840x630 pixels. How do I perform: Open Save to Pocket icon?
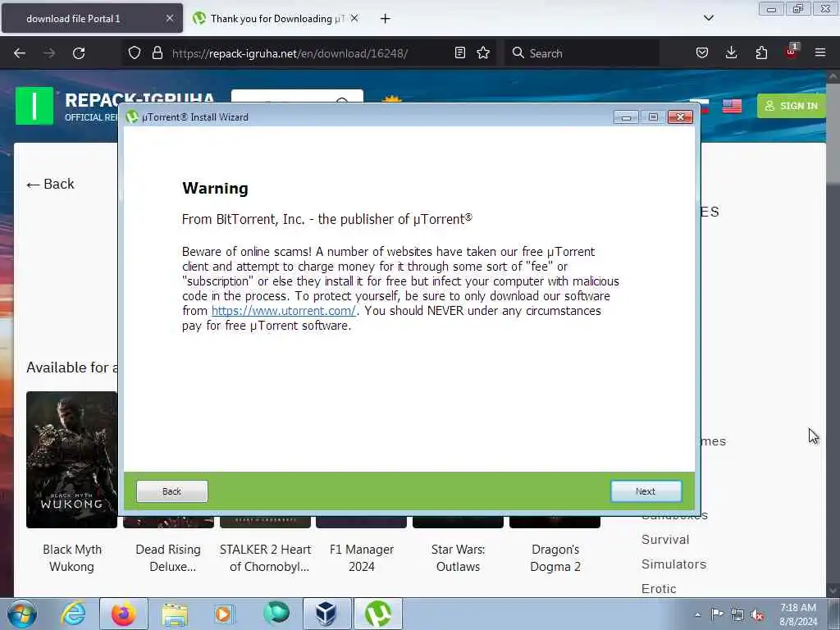(702, 52)
